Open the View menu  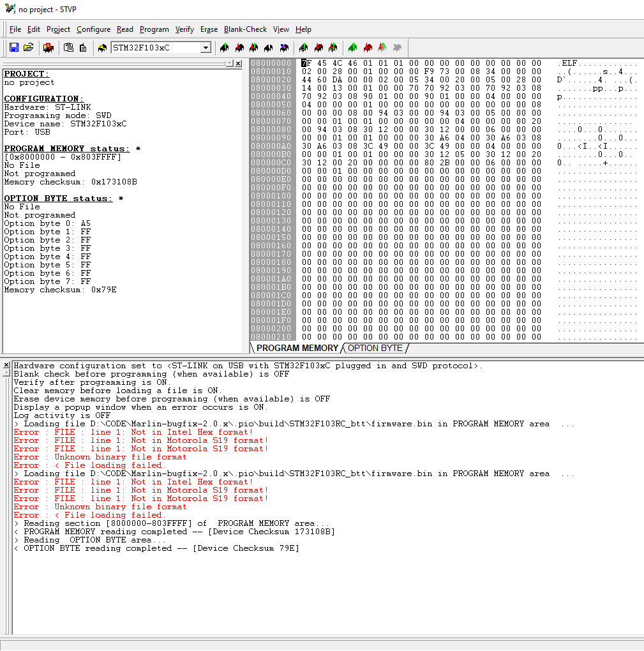click(x=281, y=29)
